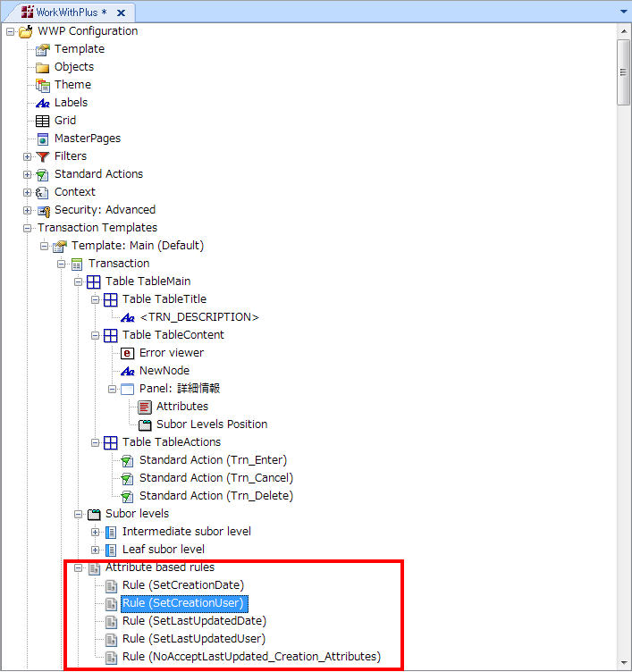Click the Panel 詳細情報 icon

pyautogui.click(x=127, y=389)
